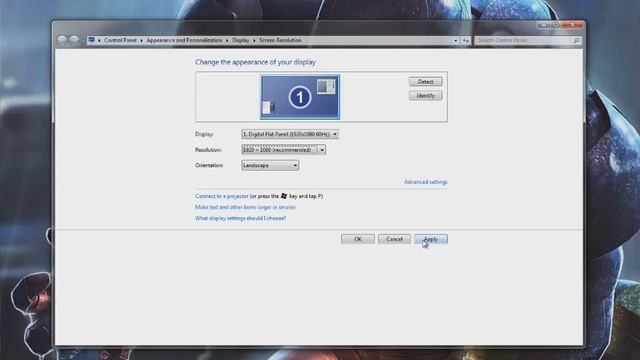The image size is (640, 360).
Task: Click the Identify button
Action: (425, 96)
